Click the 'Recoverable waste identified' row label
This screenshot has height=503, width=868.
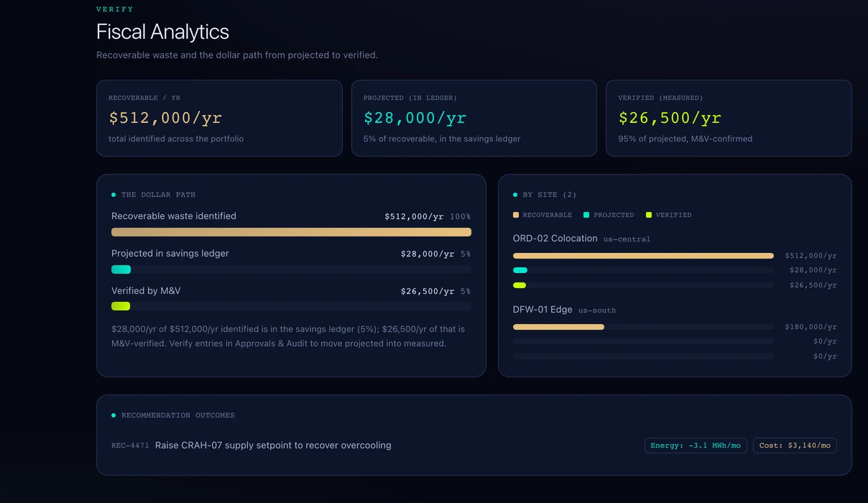[x=174, y=216]
